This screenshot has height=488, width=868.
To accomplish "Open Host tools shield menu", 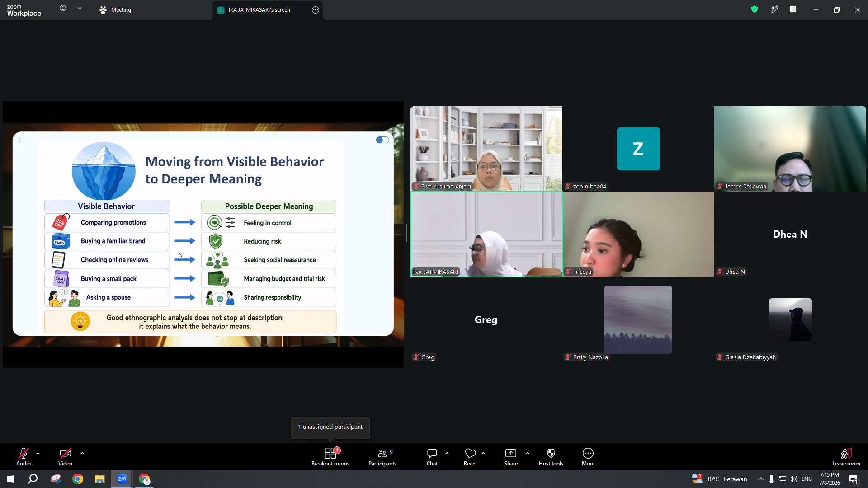I will [x=551, y=456].
